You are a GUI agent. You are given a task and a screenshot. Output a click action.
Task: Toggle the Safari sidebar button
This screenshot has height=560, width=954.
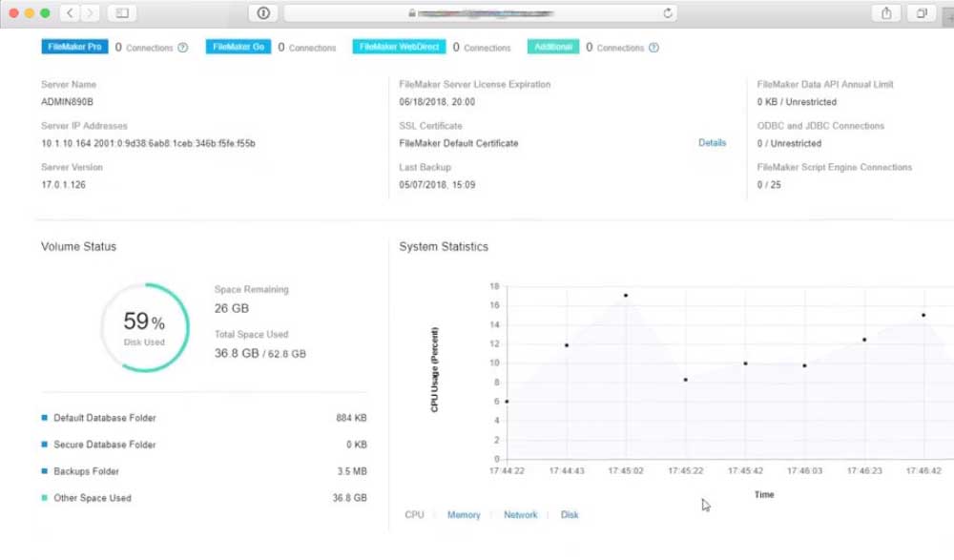122,12
